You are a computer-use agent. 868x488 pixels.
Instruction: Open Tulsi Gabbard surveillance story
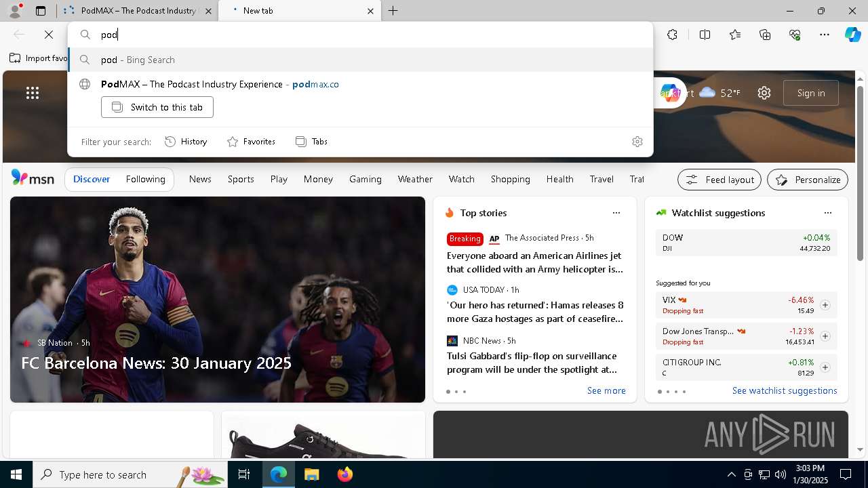coord(532,363)
